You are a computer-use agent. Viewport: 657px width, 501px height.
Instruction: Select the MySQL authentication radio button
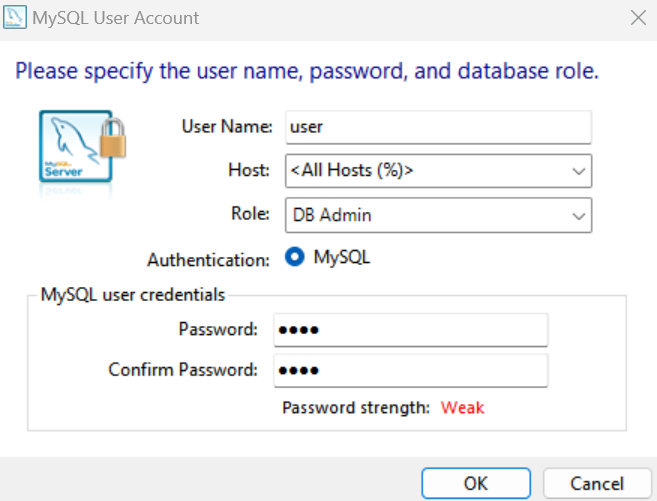pyautogui.click(x=295, y=256)
